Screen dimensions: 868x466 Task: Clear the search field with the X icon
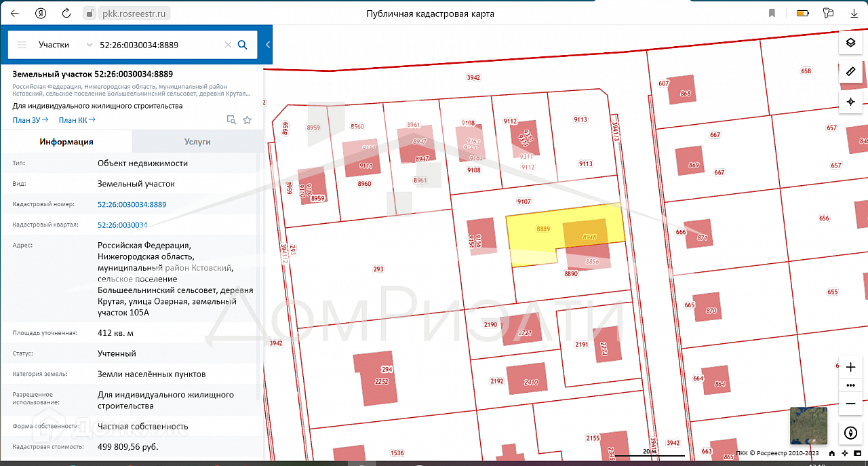click(x=228, y=45)
